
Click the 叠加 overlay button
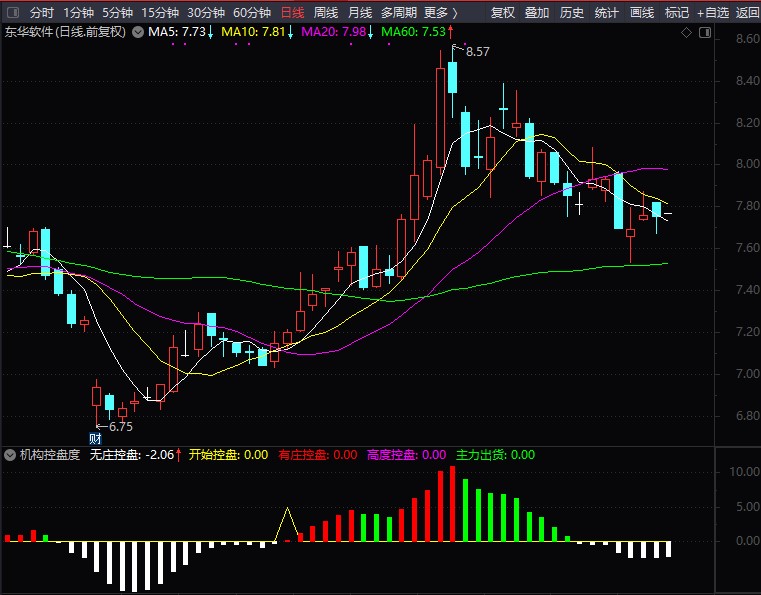[537, 13]
